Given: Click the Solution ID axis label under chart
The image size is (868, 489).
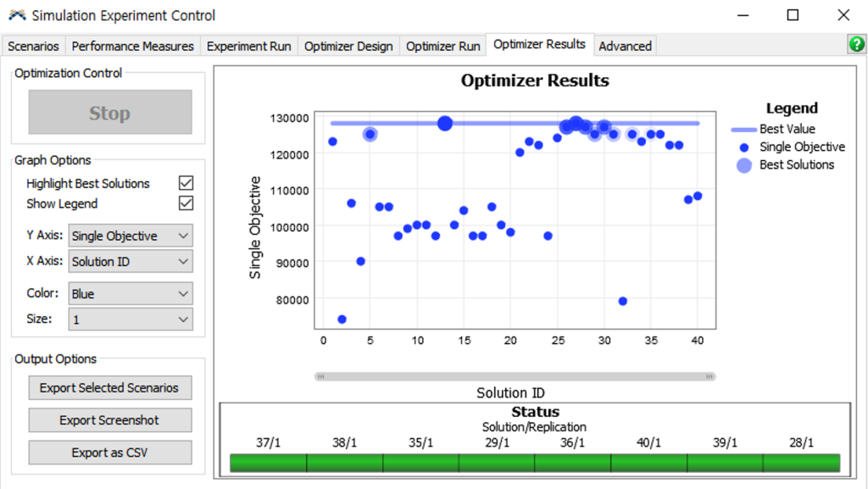Looking at the screenshot, I should (x=510, y=392).
